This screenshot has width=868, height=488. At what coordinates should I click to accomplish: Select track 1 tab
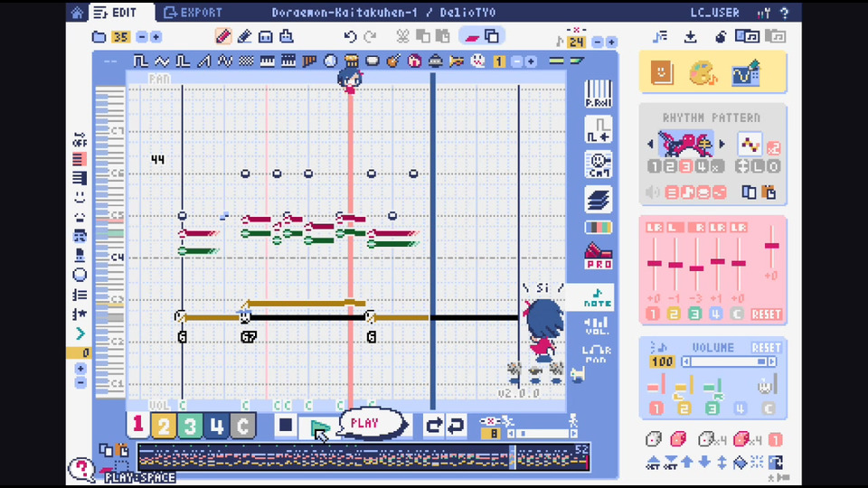137,425
